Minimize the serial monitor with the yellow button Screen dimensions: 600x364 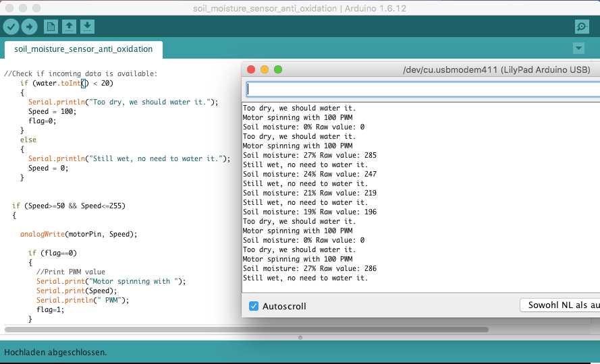pos(265,69)
